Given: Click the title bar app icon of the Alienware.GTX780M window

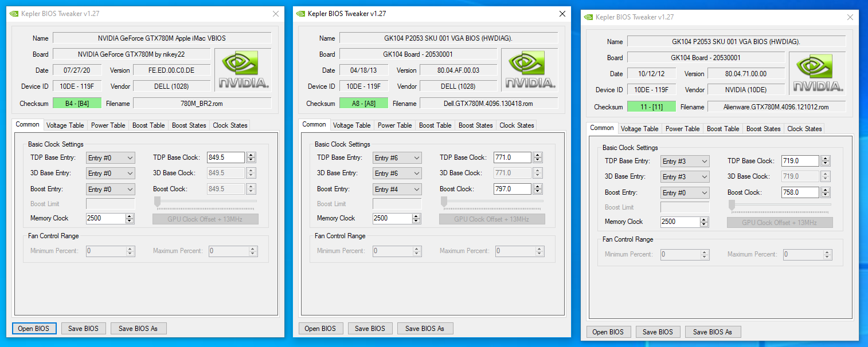Looking at the screenshot, I should 589,17.
